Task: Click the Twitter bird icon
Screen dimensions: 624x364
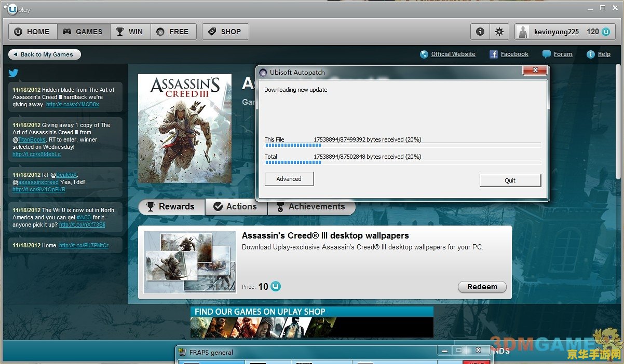Action: click(x=13, y=73)
